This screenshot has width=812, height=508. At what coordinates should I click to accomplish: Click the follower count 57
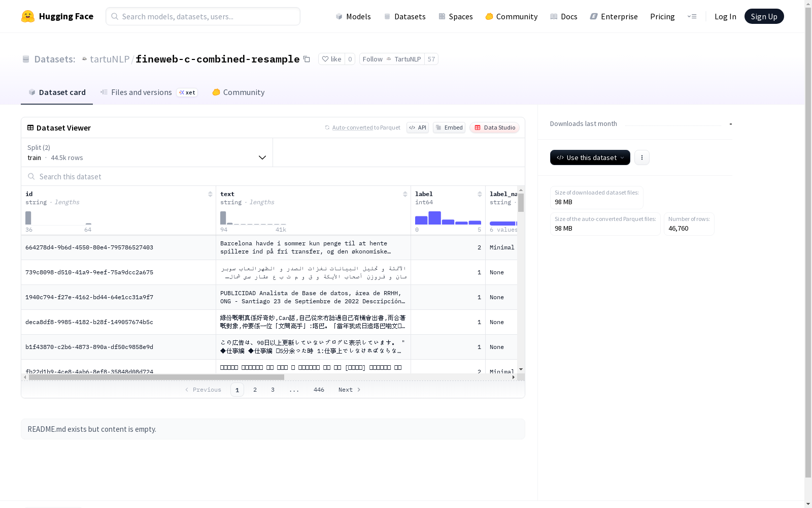tap(431, 59)
